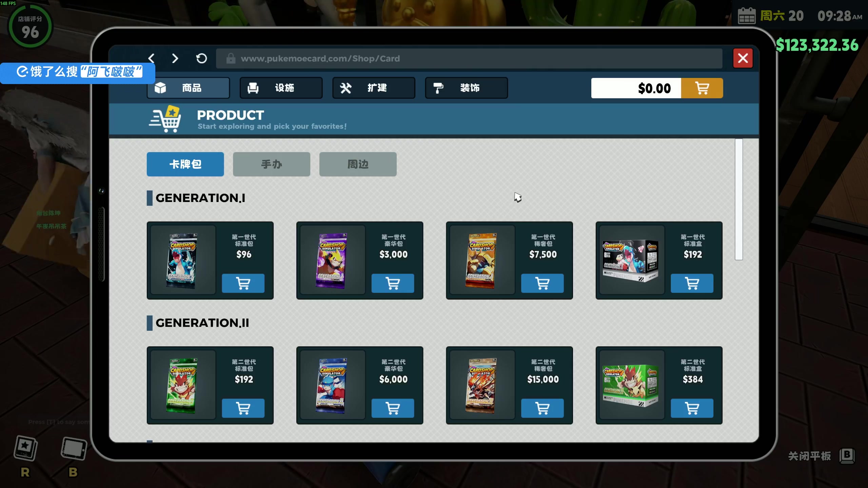The image size is (868, 488).
Task: Add 第一世代 标准盒 $192 to cart
Action: pyautogui.click(x=692, y=283)
